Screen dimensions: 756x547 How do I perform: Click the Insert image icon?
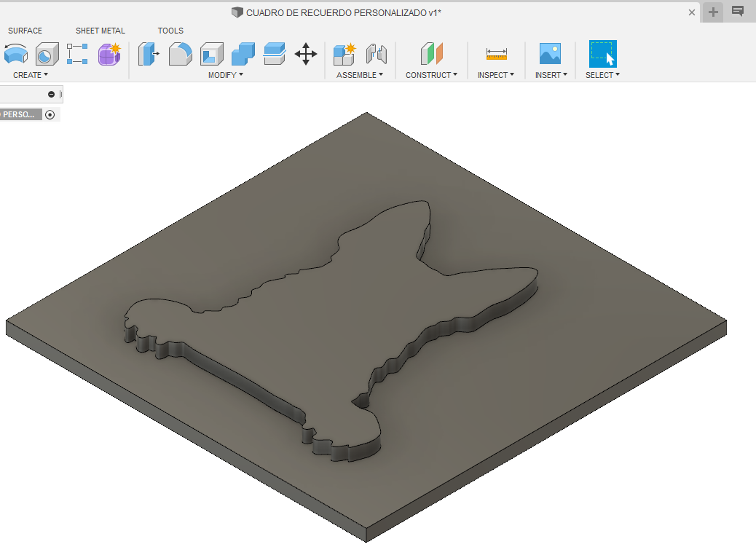pyautogui.click(x=550, y=54)
